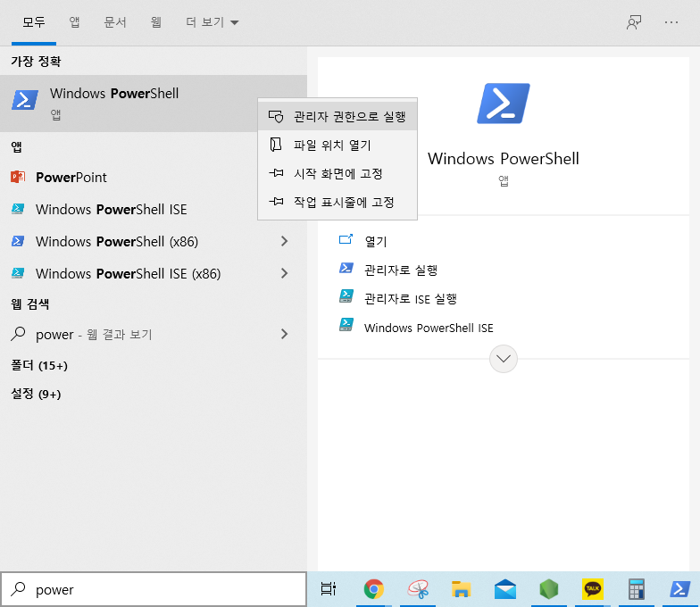Image resolution: width=700 pixels, height=607 pixels.
Task: Click 열기 action in preview pane
Action: pyautogui.click(x=376, y=241)
